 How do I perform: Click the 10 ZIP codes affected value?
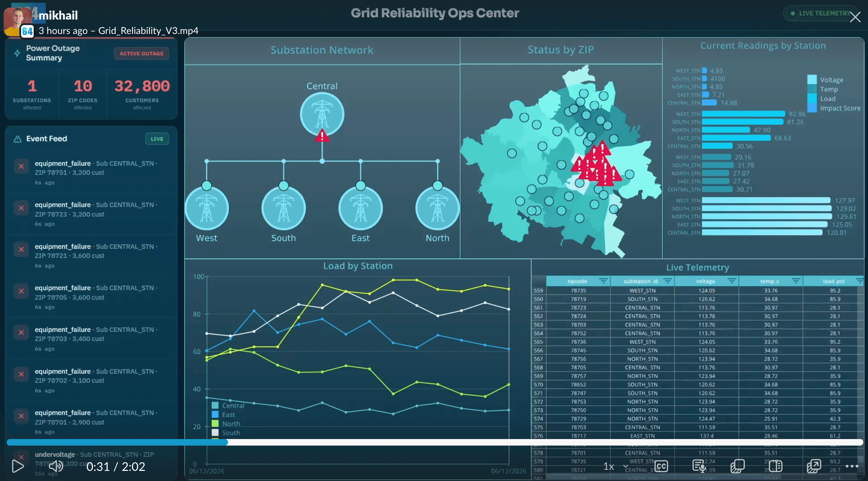click(83, 86)
